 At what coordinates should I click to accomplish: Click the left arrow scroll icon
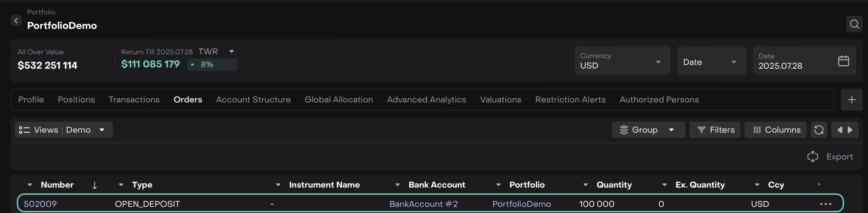click(840, 130)
